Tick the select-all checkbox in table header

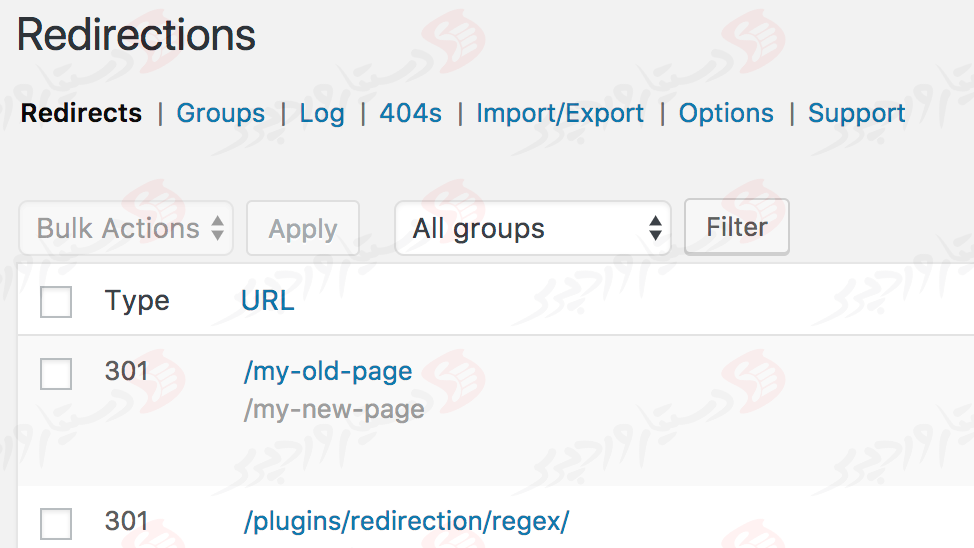pos(56,301)
